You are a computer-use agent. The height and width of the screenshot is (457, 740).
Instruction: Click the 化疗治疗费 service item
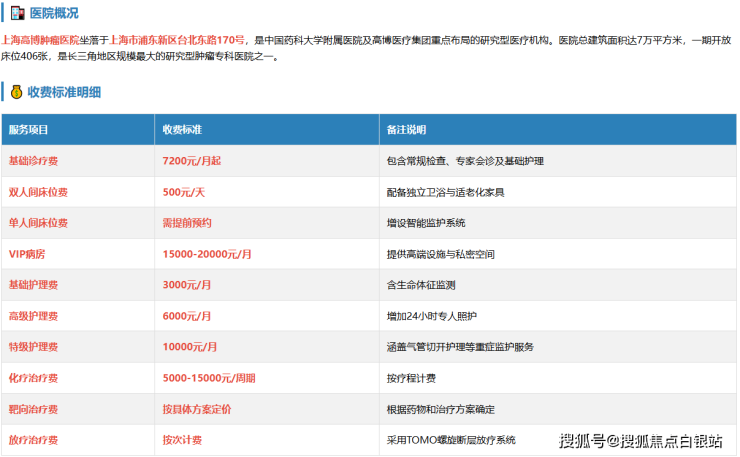click(x=33, y=378)
